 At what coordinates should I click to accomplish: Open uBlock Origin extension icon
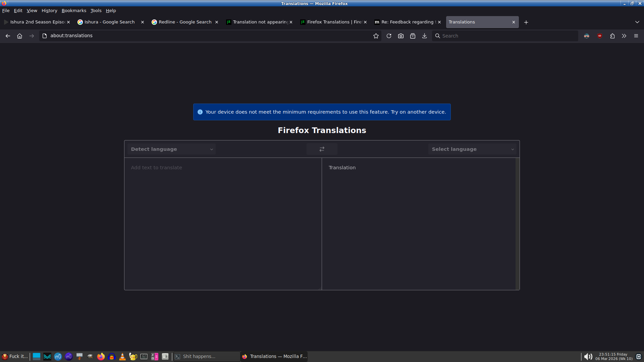[600, 36]
